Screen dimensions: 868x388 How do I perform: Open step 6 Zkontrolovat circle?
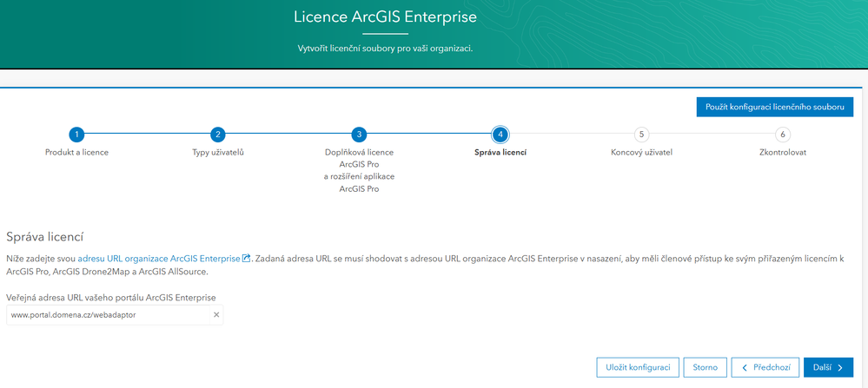[783, 135]
